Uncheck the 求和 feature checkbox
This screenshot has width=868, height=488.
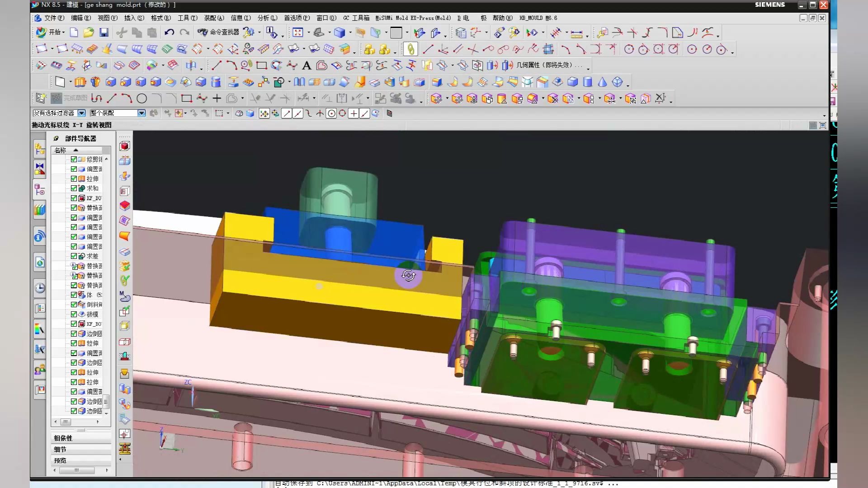click(x=74, y=188)
